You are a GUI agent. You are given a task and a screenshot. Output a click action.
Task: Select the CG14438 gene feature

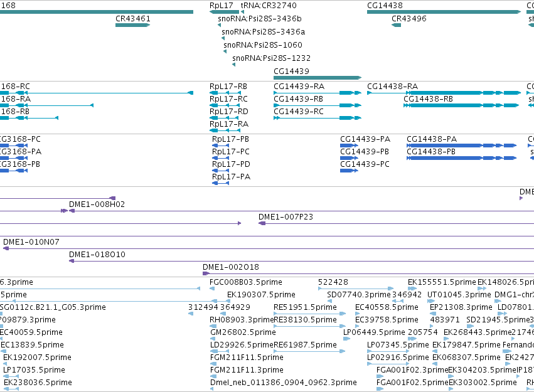click(x=444, y=12)
